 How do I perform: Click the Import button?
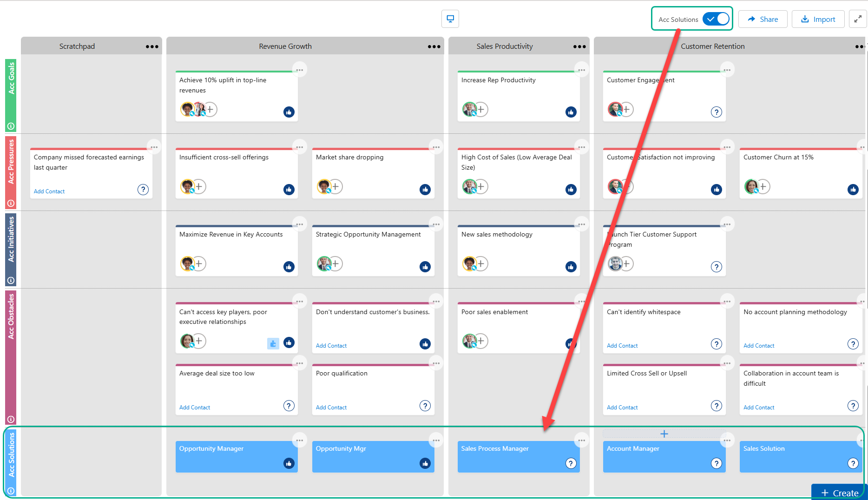[818, 19]
